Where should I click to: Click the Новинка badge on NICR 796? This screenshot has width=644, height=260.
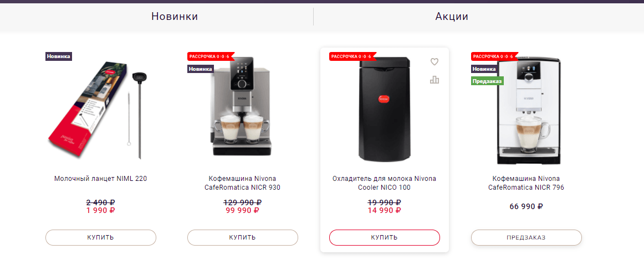pyautogui.click(x=484, y=69)
